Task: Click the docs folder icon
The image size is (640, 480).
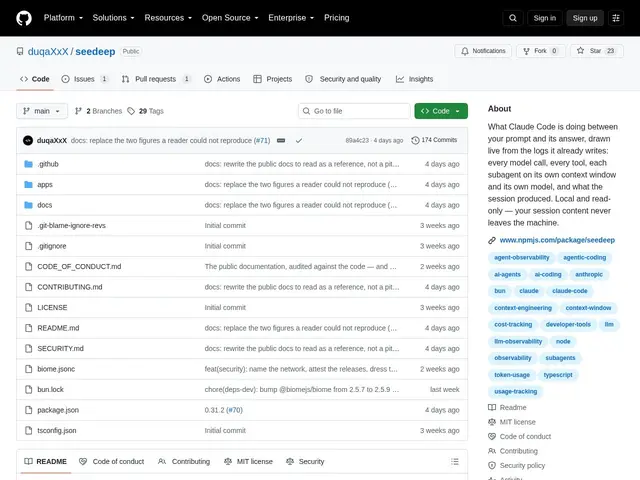Action: (x=28, y=205)
